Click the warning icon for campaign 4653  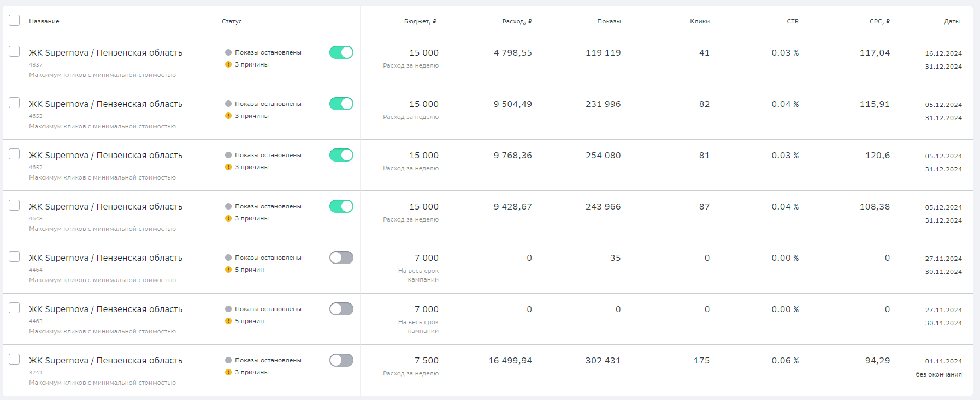(228, 116)
